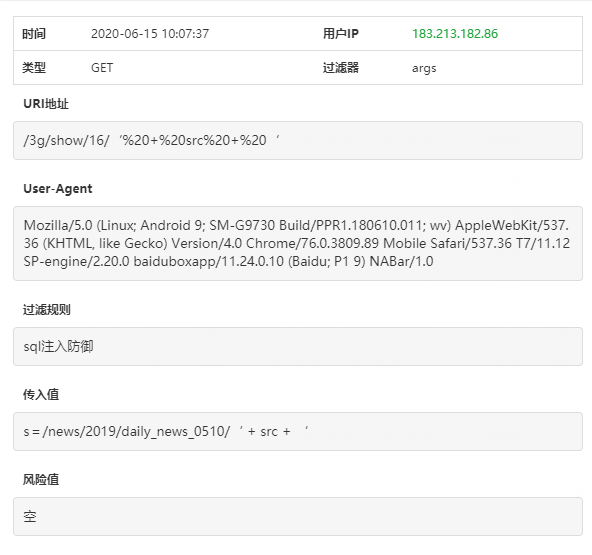This screenshot has width=592, height=555.
Task: Select the timestamp 2020-06-15 10:07:37
Action: 150,34
